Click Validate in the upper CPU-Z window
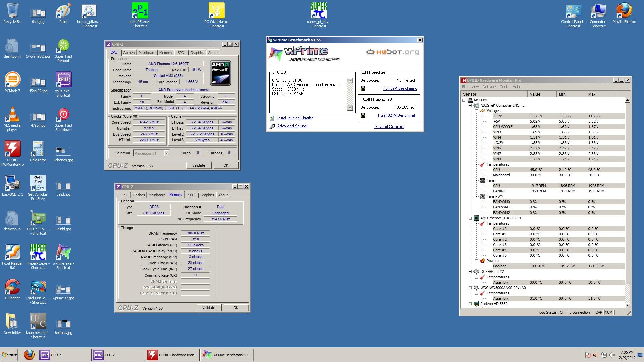The height and width of the screenshot is (362, 644). [x=199, y=165]
